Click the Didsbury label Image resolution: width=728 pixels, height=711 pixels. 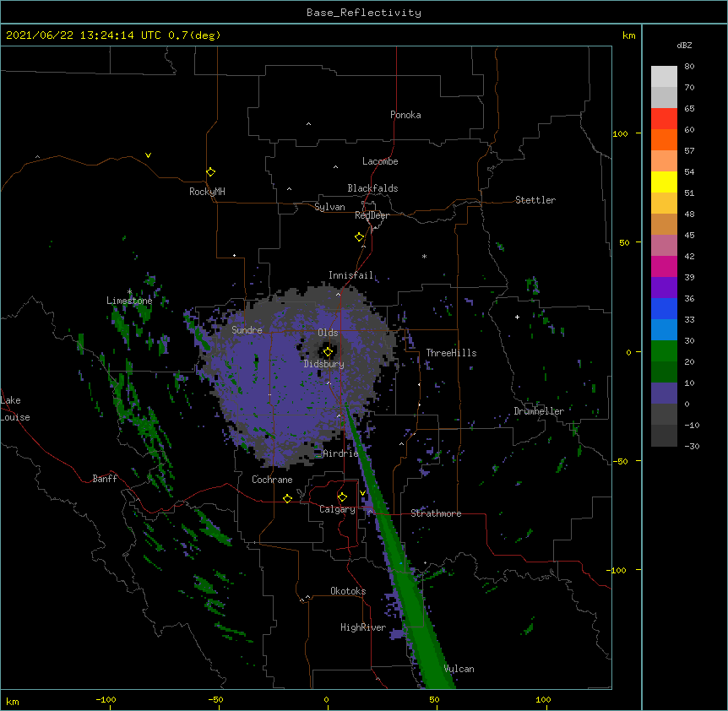click(324, 364)
